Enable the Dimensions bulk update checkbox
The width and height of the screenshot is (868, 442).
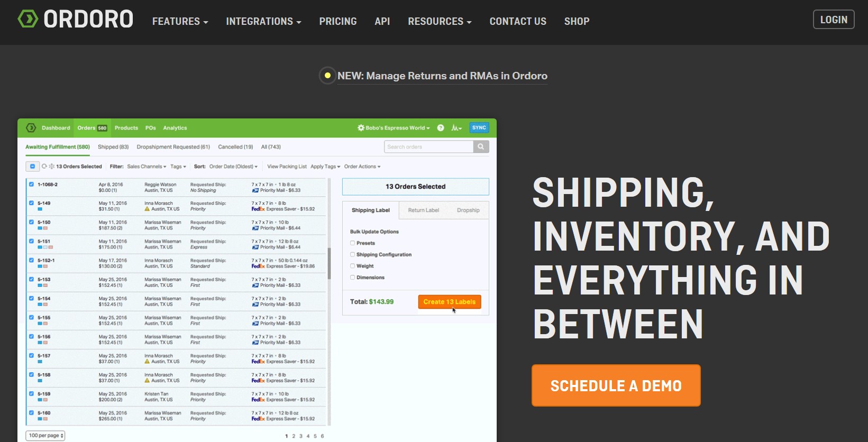pos(352,278)
